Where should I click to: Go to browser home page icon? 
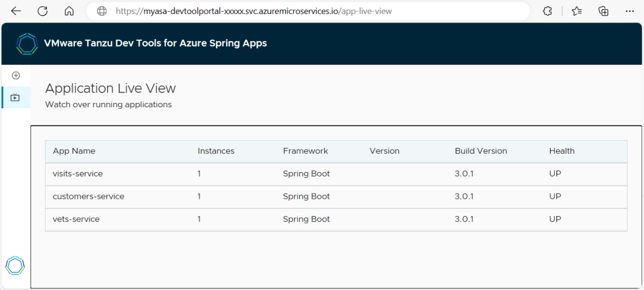coord(69,11)
